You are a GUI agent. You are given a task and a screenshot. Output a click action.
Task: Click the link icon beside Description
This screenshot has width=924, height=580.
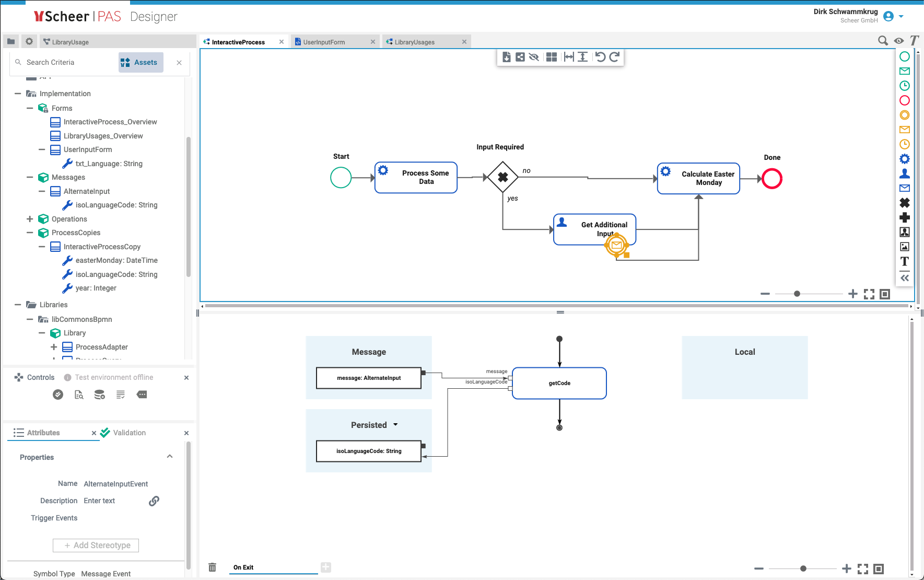154,501
